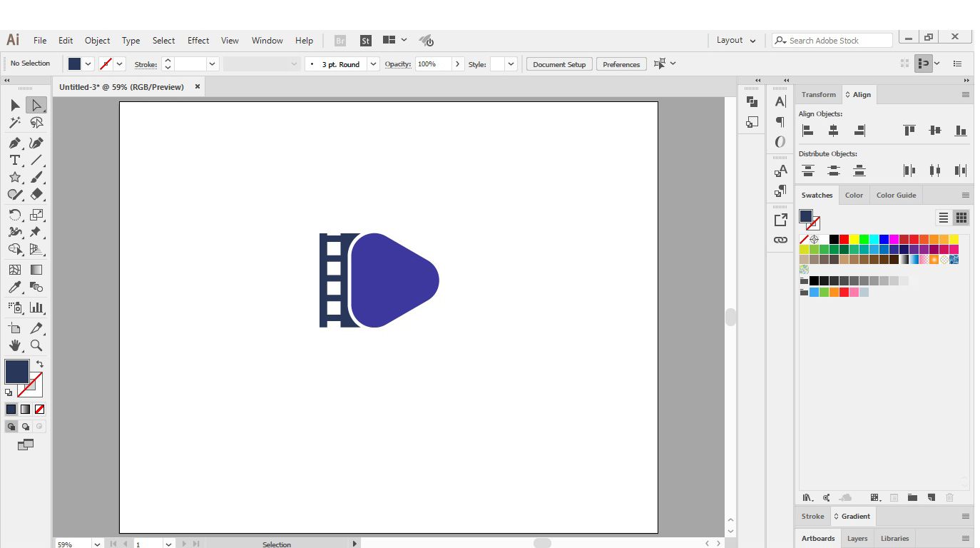
Task: Click the Document Setup button
Action: pos(559,64)
